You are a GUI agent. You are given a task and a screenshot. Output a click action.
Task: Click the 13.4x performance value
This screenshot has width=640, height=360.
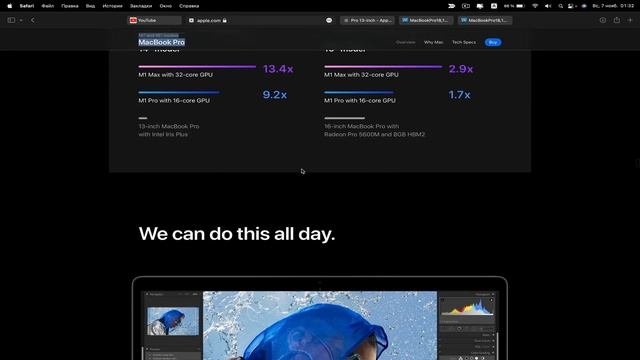coord(278,69)
